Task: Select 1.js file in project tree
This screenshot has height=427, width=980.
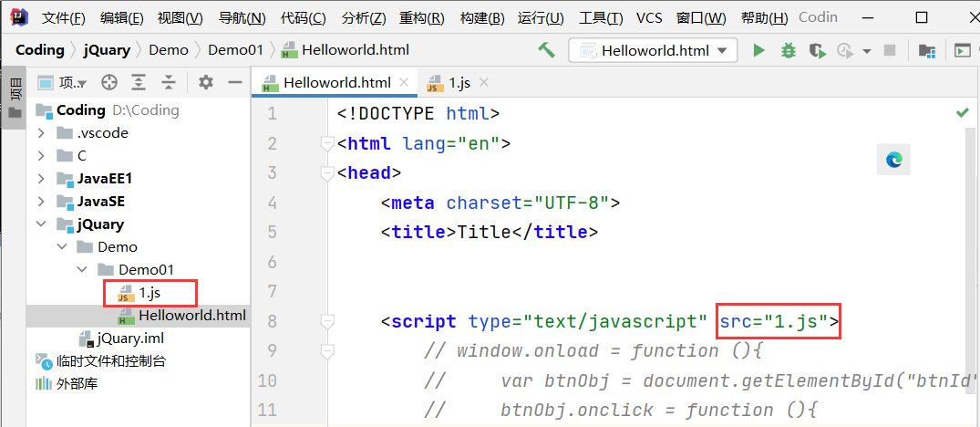Action: [139, 293]
